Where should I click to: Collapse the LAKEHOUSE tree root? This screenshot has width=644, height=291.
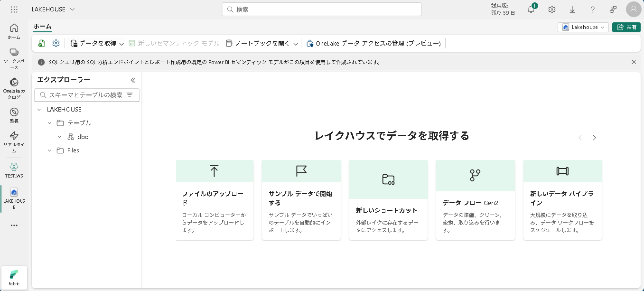pos(39,110)
